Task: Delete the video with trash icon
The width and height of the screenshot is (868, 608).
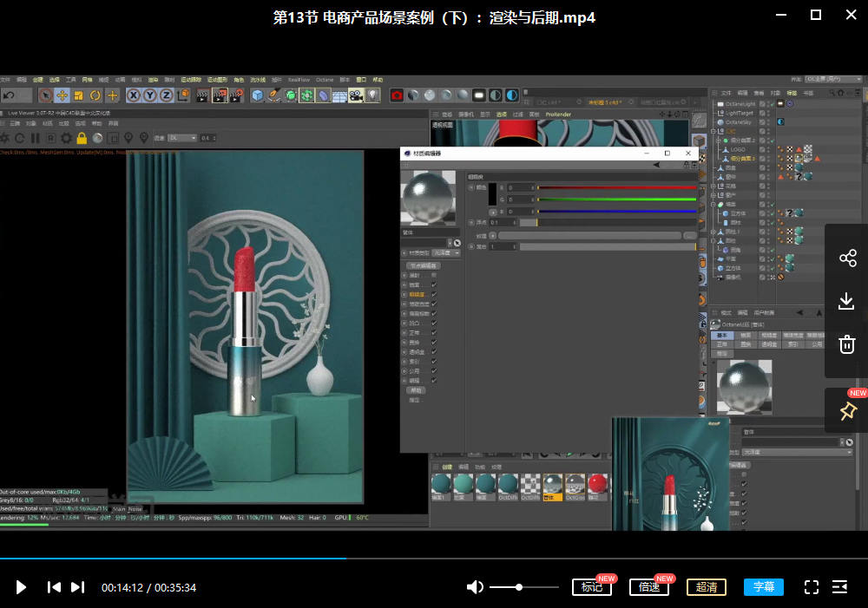Action: click(847, 344)
